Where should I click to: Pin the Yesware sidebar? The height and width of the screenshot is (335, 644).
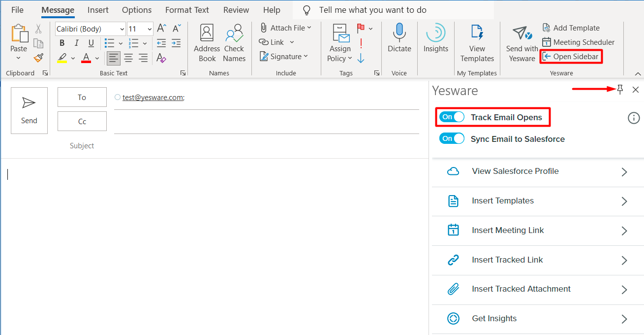(620, 89)
